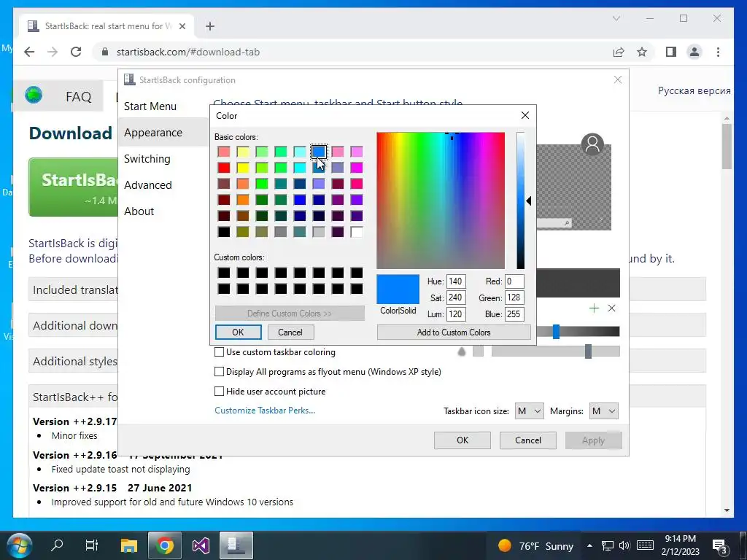747x560 pixels.
Task: Click Add to Custom Colors
Action: (x=454, y=332)
